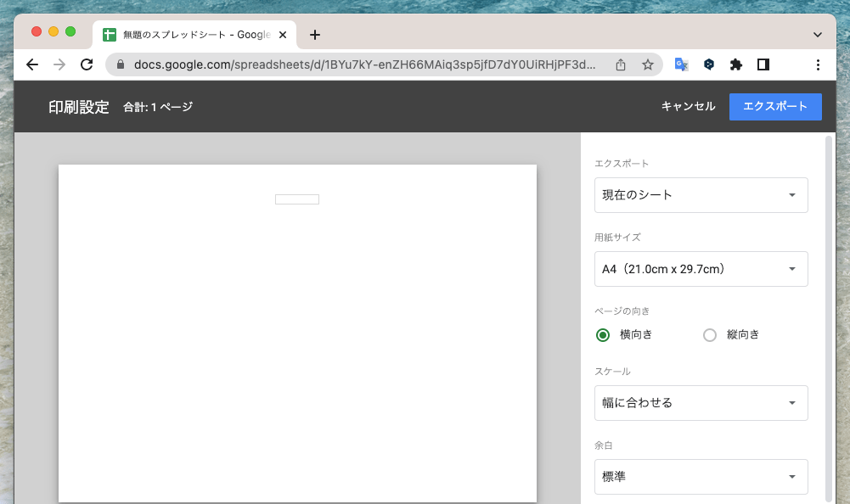Click the キャンセル button
This screenshot has width=850, height=504.
[688, 106]
